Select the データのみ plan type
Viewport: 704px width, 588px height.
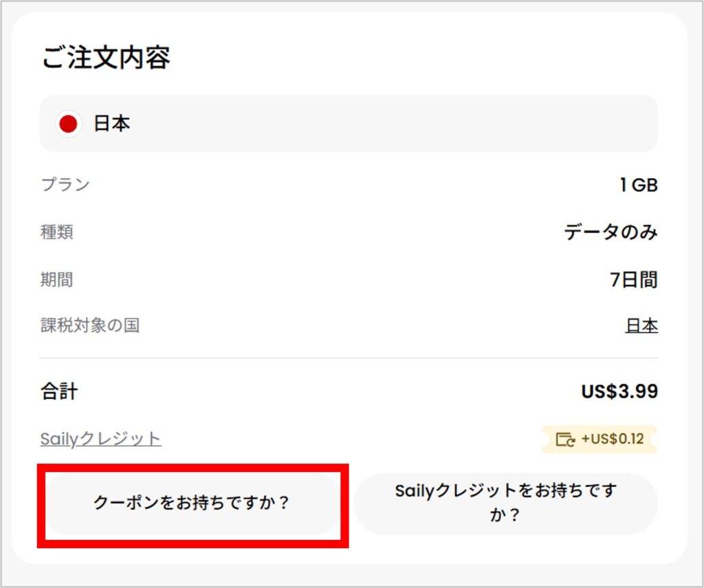tap(612, 233)
